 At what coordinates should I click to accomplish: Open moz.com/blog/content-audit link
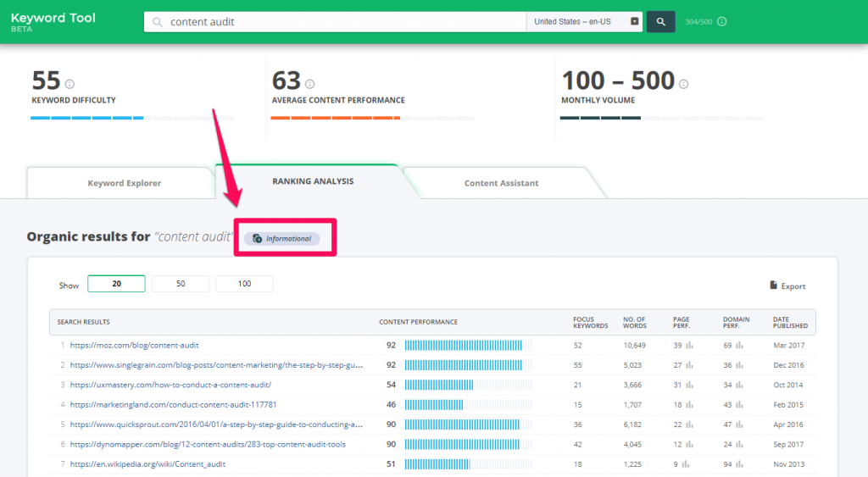(x=134, y=346)
